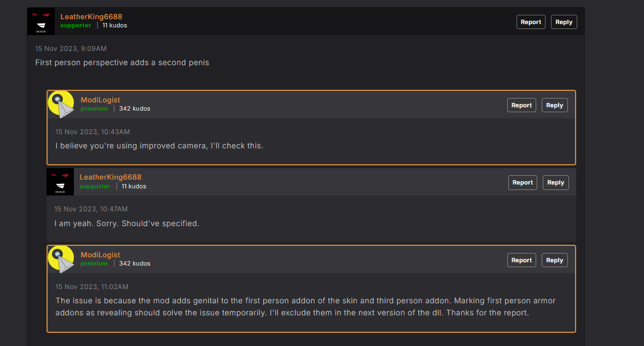Reply to ModiLogist's 11:02AM explanation comment
644x346 pixels.
point(554,260)
